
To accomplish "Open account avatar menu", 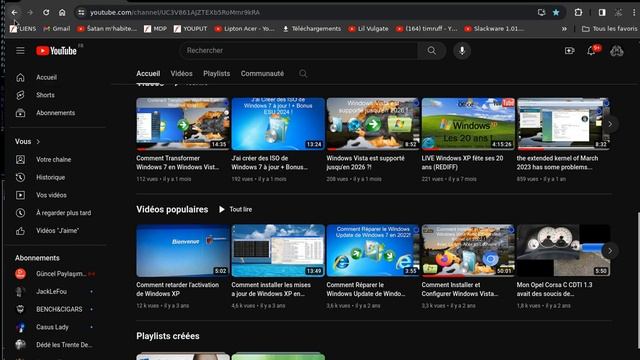I will click(x=616, y=51).
